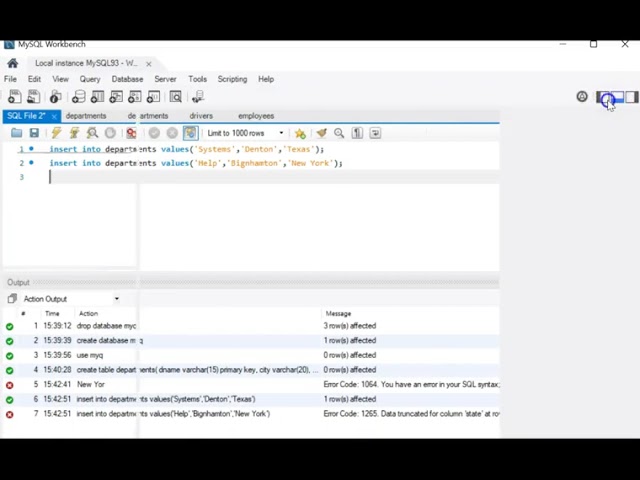Viewport: 640px width, 480px height.
Task: Select the 'New Yor' error output row
Action: coord(251,384)
